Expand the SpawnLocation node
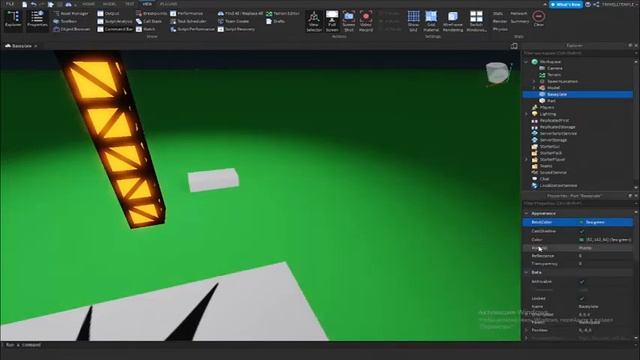The image size is (640, 360). pyautogui.click(x=534, y=81)
